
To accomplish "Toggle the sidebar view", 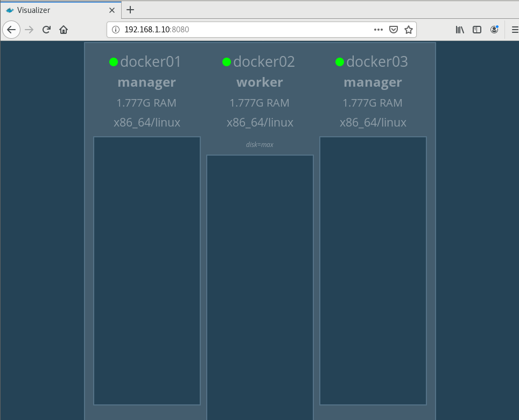I will pos(477,30).
